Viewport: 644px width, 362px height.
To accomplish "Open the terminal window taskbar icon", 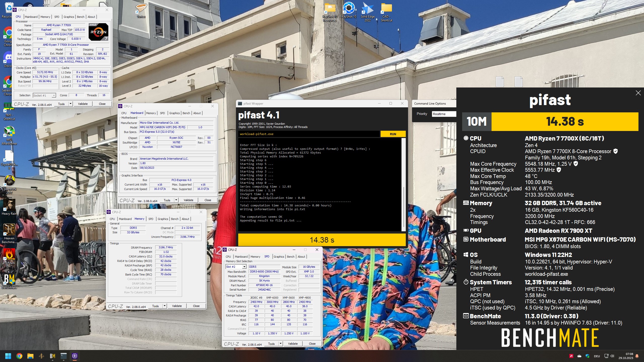I will pyautogui.click(x=63, y=356).
